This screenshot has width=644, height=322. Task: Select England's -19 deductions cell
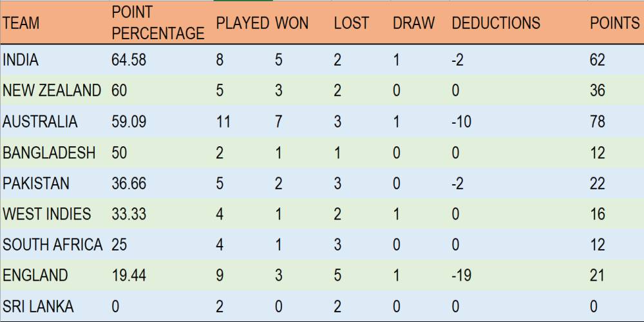518,275
